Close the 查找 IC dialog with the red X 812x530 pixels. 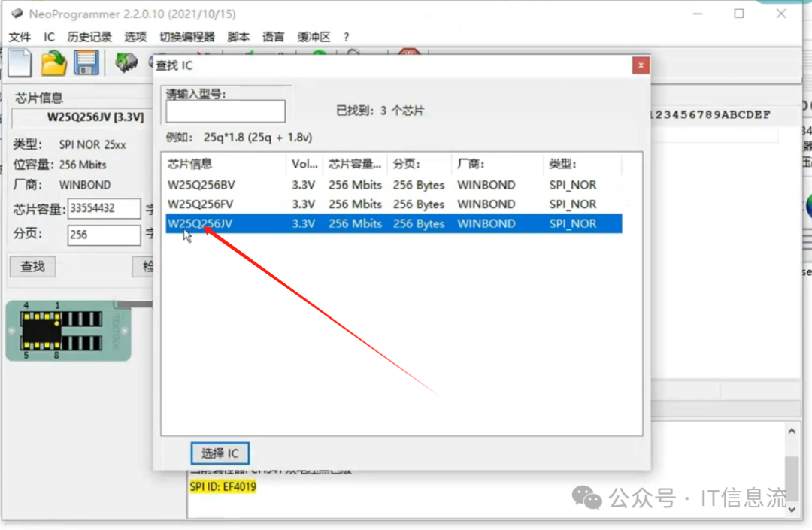click(x=641, y=65)
